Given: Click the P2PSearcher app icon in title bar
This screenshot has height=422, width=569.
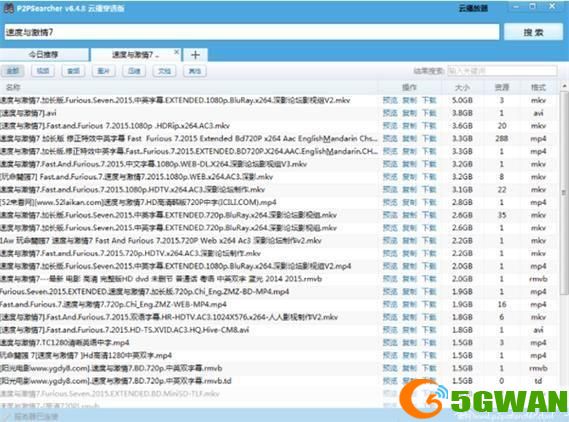Looking at the screenshot, I should click(x=9, y=8).
